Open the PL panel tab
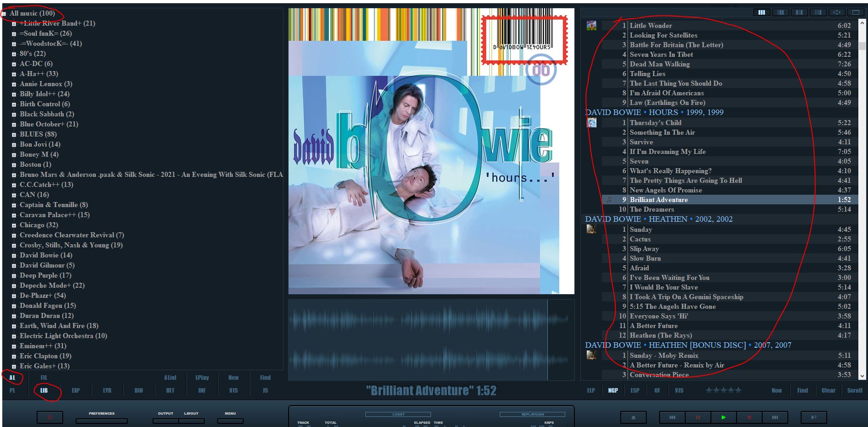The image size is (868, 427). (x=12, y=390)
